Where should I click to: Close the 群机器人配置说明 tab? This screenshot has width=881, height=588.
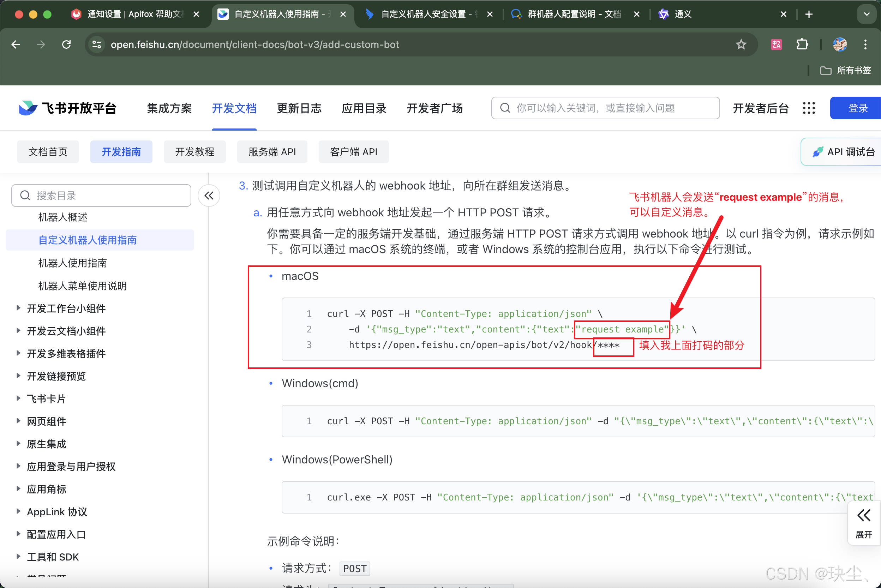pos(636,14)
